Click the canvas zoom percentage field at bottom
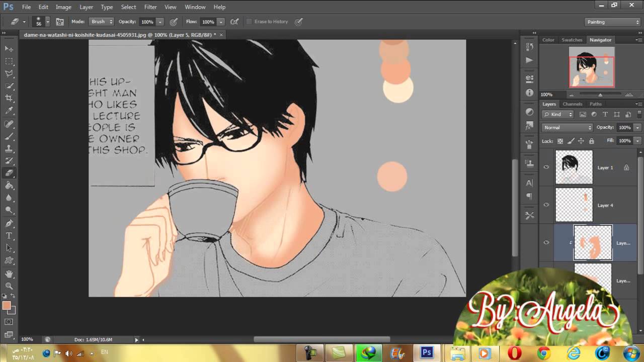644x362 pixels. click(x=27, y=339)
